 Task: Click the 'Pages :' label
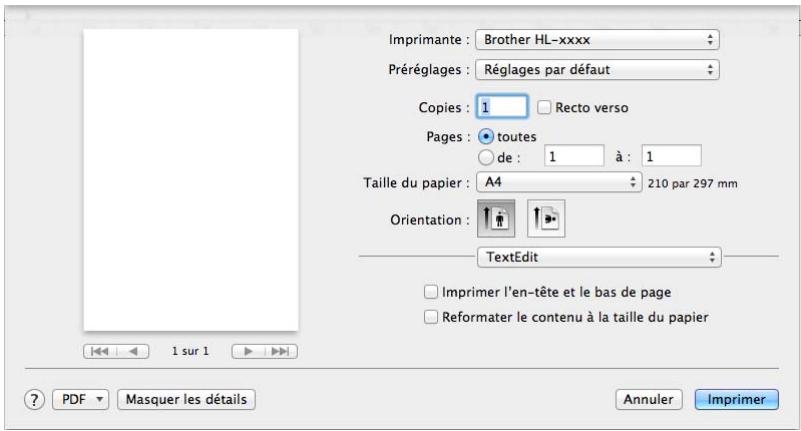tap(448, 137)
